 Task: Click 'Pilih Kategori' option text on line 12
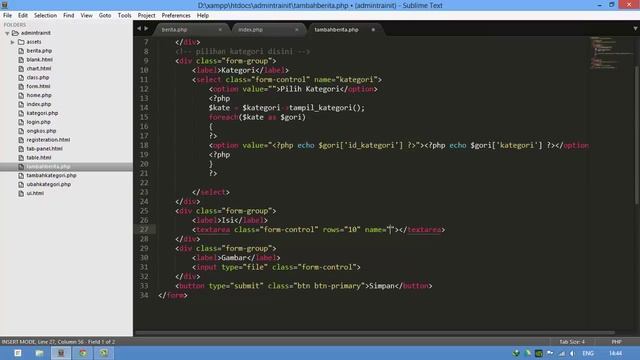[310, 89]
